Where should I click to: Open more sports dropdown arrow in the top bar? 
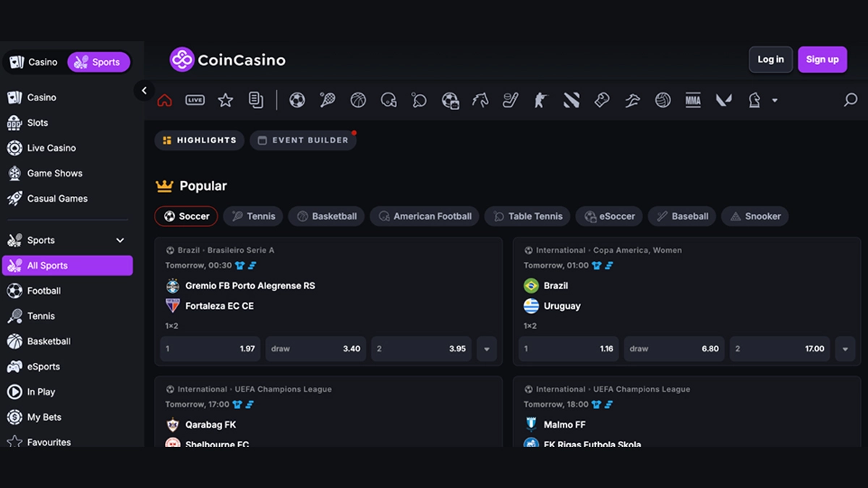pos(775,100)
